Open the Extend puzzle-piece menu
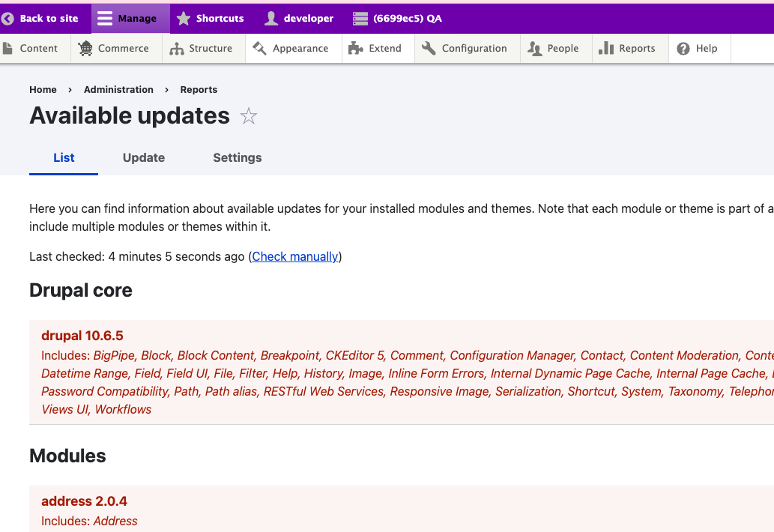 [x=375, y=49]
